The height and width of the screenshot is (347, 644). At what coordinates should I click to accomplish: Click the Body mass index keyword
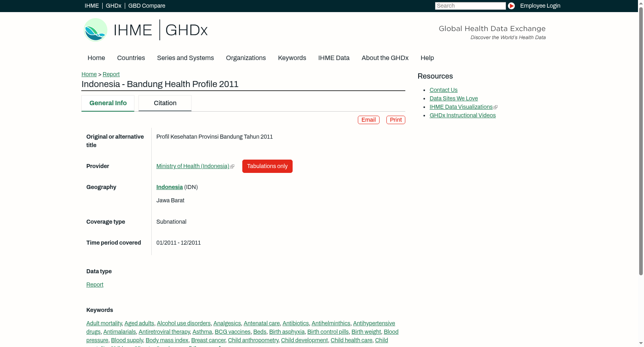point(167,340)
